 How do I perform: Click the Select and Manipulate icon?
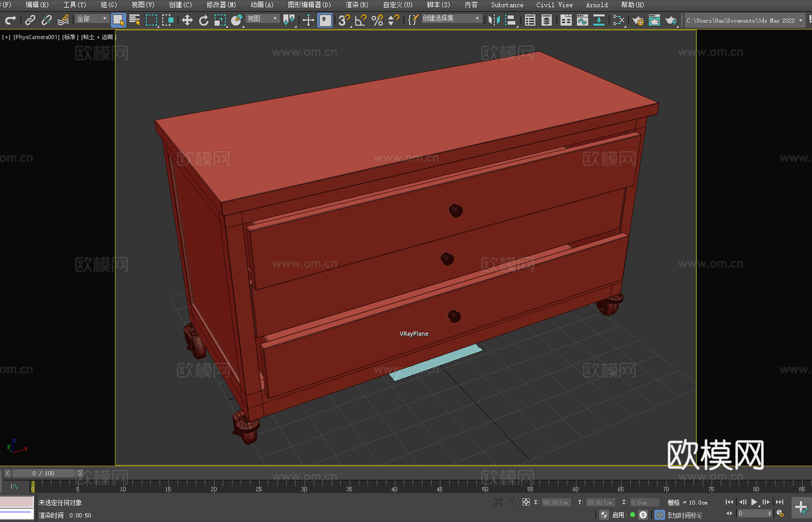(308, 20)
